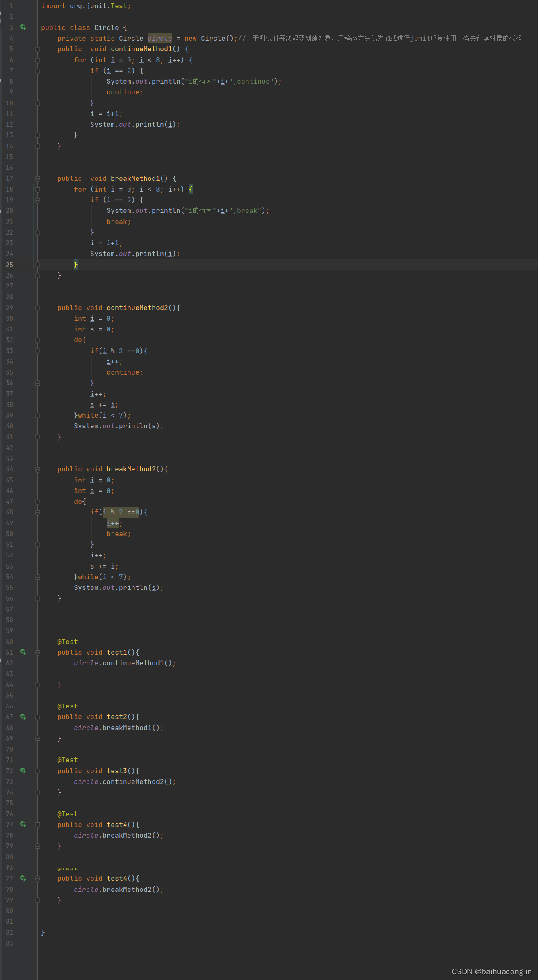Collapse the for loop on line 6
The image size is (538, 980).
pos(38,60)
